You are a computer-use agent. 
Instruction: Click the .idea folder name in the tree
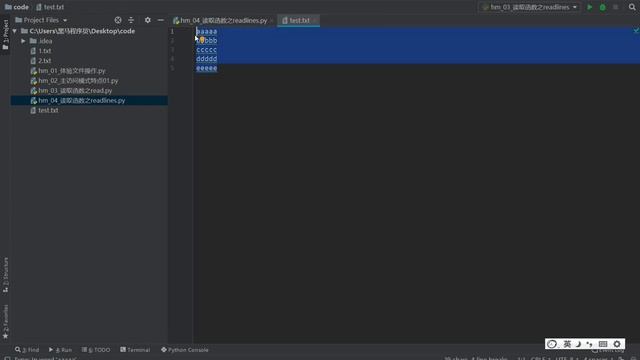point(45,41)
